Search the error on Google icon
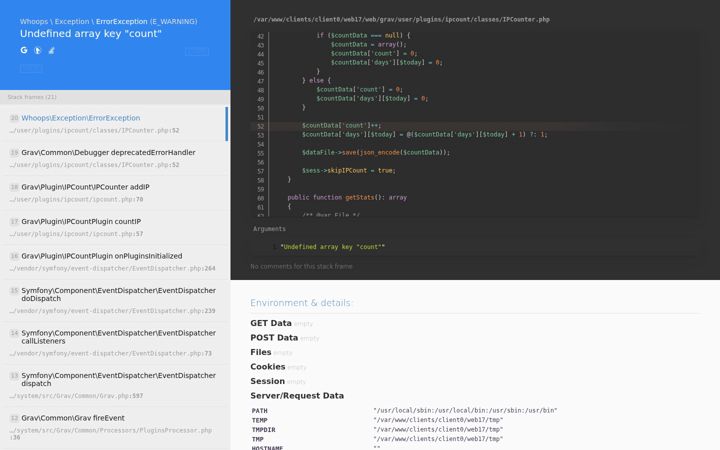 coord(24,50)
